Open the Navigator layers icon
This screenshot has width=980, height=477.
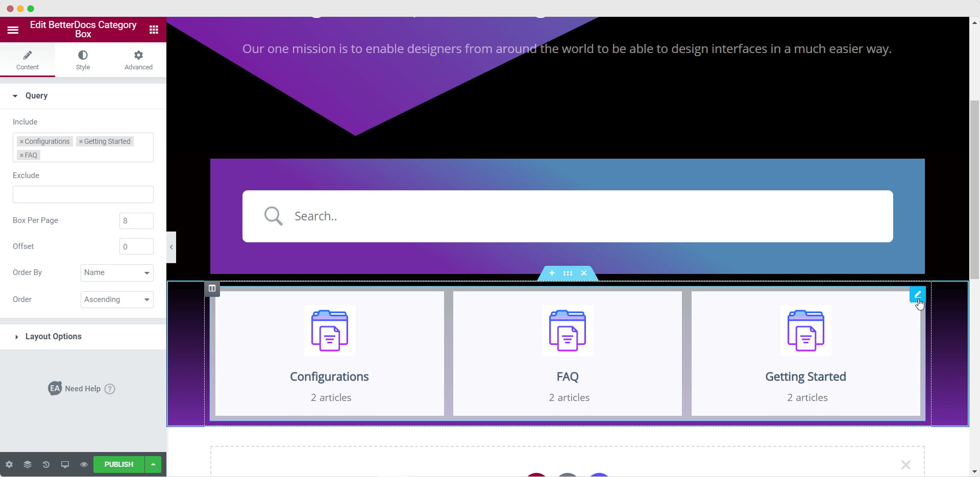point(28,464)
